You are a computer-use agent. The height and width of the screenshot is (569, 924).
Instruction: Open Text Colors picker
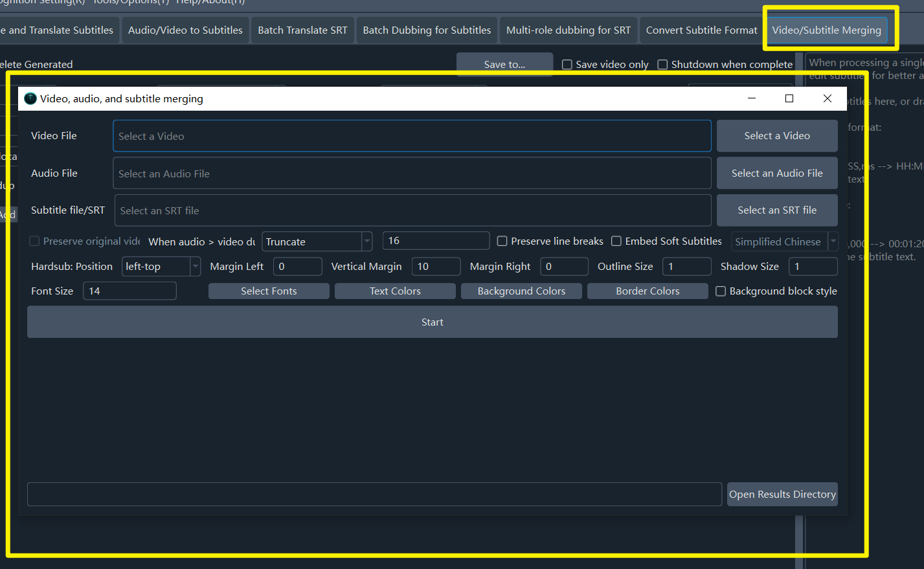[x=395, y=291]
